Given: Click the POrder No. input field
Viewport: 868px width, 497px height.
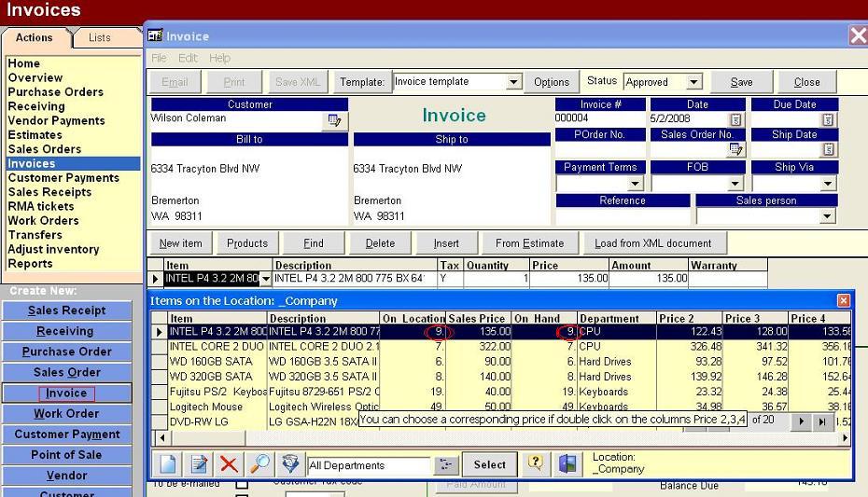Looking at the screenshot, I should (600, 149).
